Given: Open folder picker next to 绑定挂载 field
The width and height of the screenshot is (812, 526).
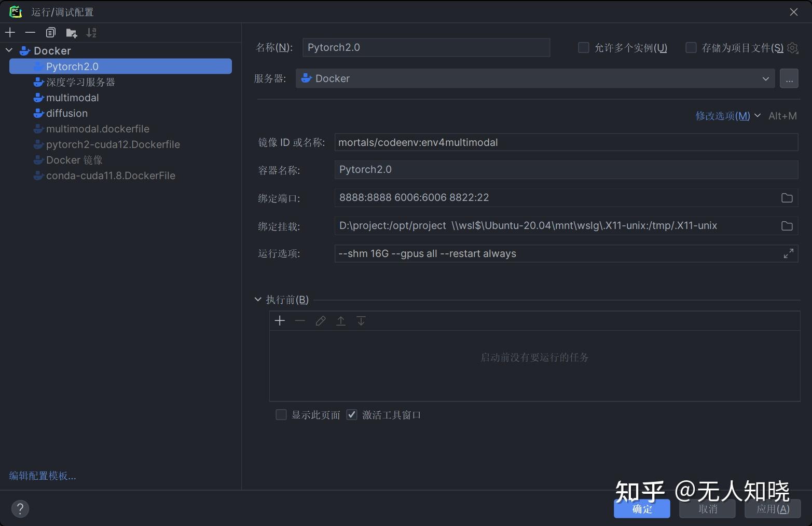Looking at the screenshot, I should pyautogui.click(x=787, y=226).
